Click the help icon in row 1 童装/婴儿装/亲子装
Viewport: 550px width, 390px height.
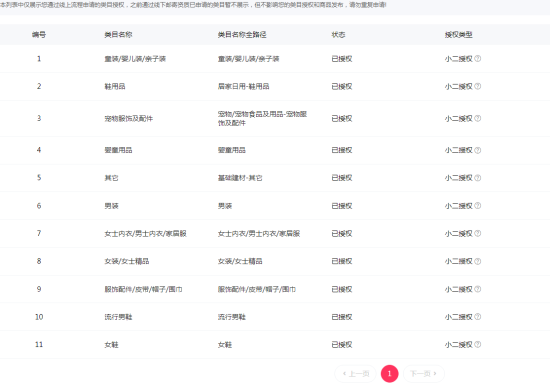click(477, 59)
